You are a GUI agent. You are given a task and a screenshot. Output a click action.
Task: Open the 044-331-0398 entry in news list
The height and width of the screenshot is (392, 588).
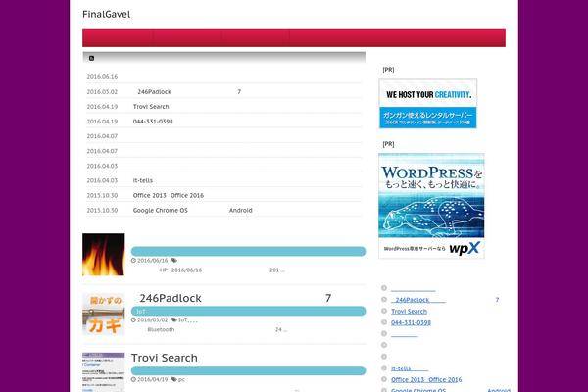tap(153, 122)
